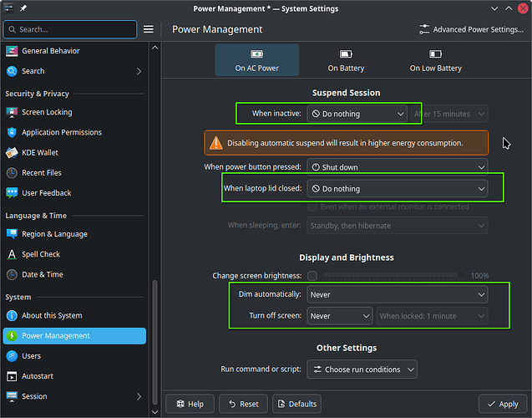Open the Standby, then hibernate dropdown
The width and height of the screenshot is (532, 418).
(398, 226)
